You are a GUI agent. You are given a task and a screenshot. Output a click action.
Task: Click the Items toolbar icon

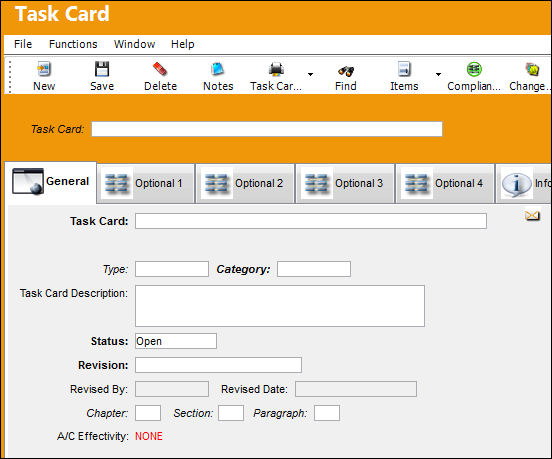coord(404,69)
